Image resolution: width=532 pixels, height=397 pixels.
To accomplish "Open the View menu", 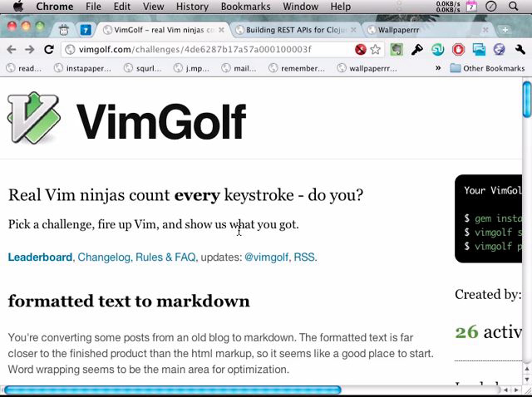I will point(153,6).
